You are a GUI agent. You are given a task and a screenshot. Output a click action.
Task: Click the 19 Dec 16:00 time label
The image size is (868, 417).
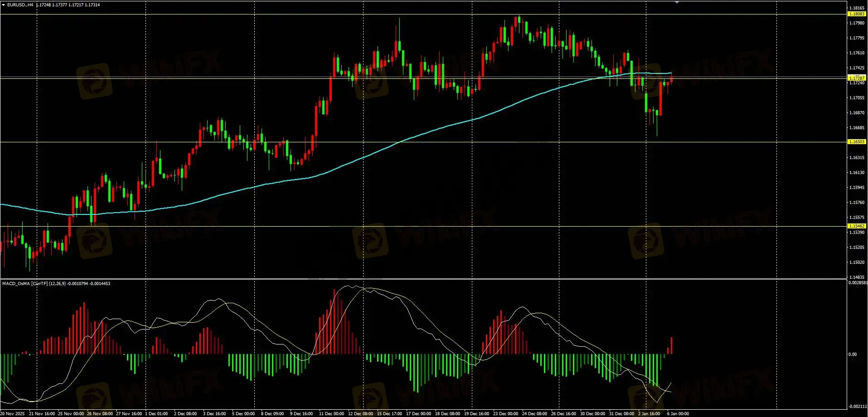[x=477, y=414]
